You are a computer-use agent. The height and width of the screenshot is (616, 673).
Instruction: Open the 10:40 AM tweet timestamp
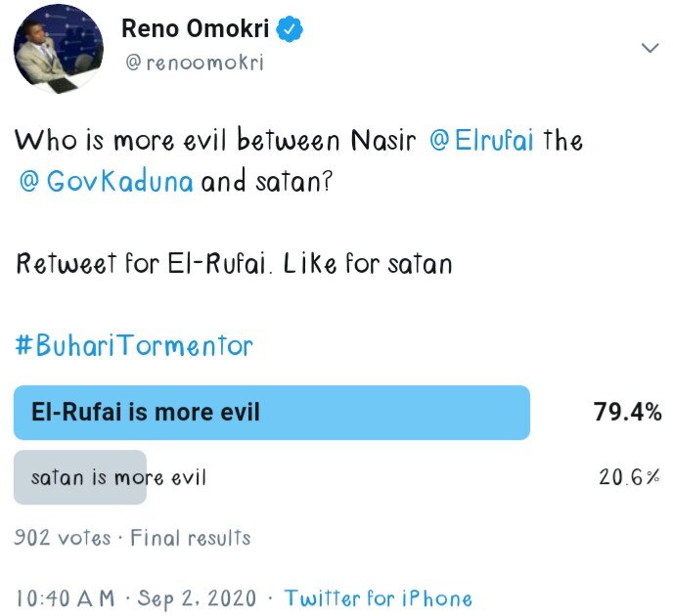pos(65,597)
